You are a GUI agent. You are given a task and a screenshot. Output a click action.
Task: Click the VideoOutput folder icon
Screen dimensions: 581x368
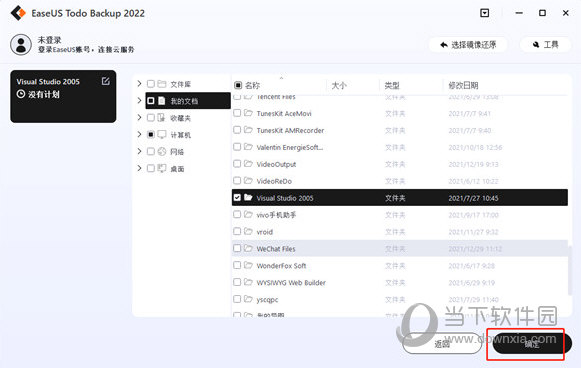coord(248,164)
